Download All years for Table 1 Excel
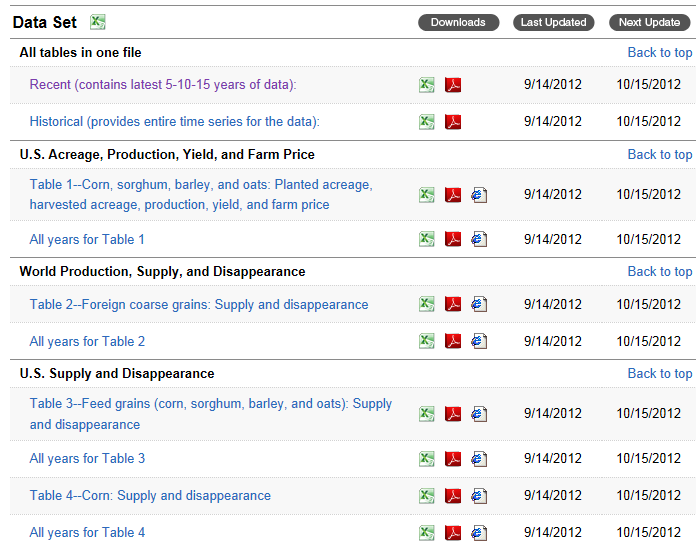698x541 pixels. 427,239
